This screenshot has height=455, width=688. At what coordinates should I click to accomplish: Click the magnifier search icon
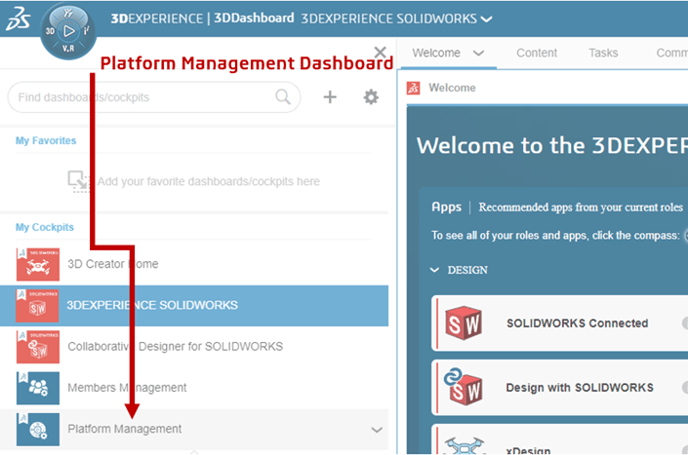[x=283, y=97]
